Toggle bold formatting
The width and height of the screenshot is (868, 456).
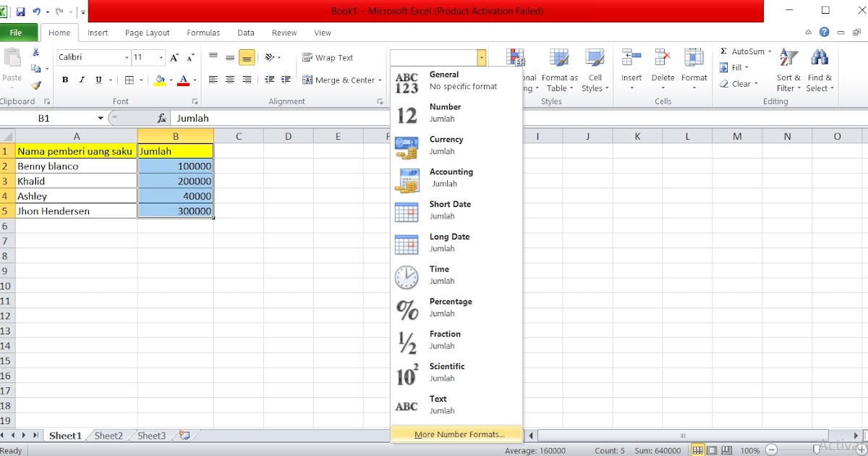pyautogui.click(x=64, y=80)
